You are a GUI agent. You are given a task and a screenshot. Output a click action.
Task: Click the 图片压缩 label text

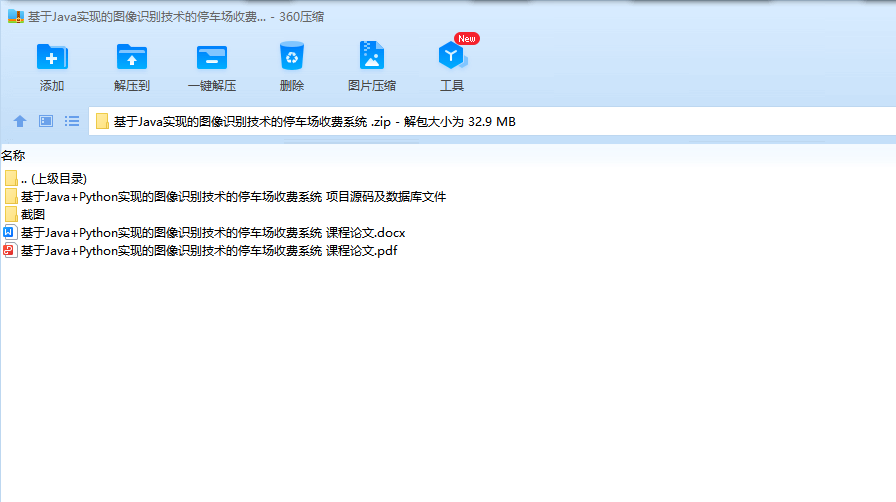pyautogui.click(x=372, y=86)
